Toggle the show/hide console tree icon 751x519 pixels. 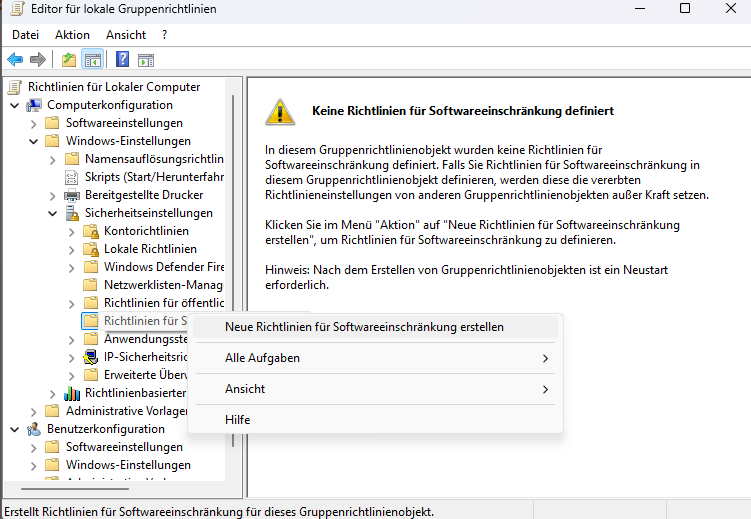click(x=92, y=60)
